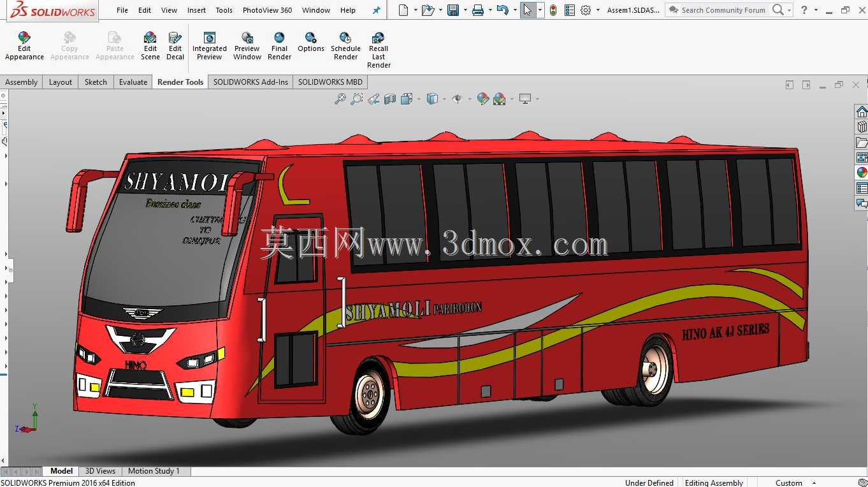Choose Zoom to Area tool
This screenshot has width=868, height=487.
pyautogui.click(x=357, y=99)
